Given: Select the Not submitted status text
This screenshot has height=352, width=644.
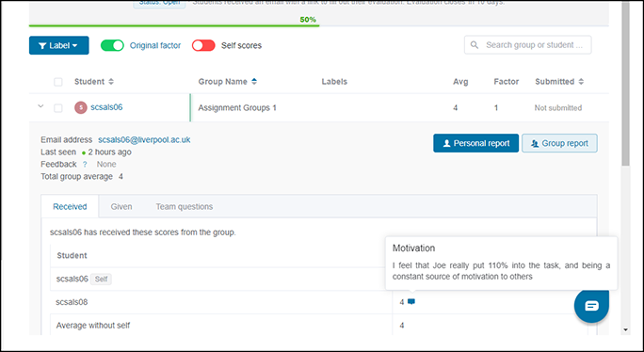Looking at the screenshot, I should [558, 108].
